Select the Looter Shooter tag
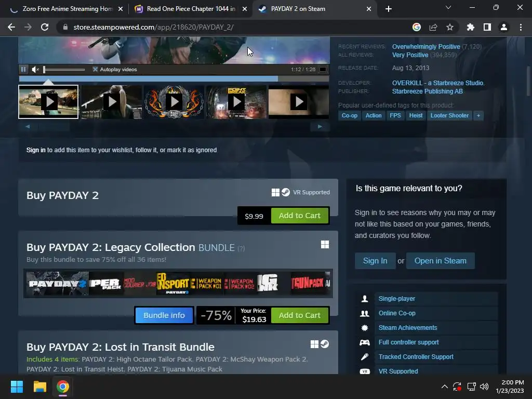This screenshot has width=532, height=399. 449,115
